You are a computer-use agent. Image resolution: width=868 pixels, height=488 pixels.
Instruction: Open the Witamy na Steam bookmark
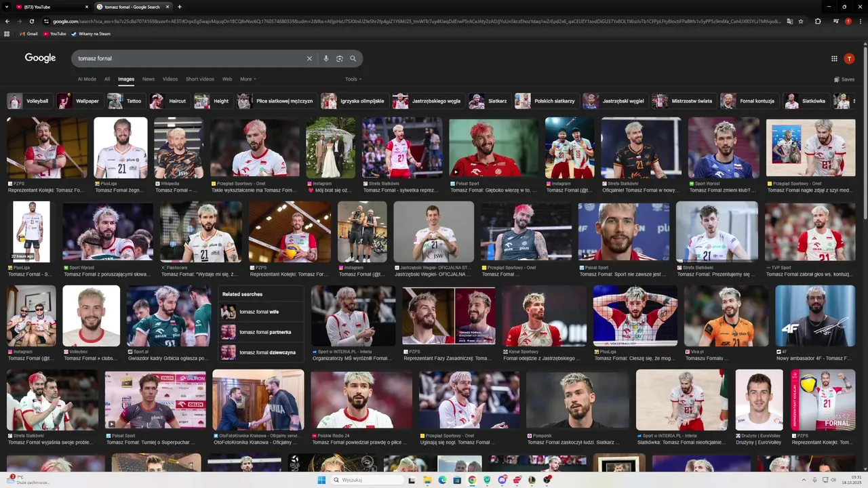[x=91, y=33]
